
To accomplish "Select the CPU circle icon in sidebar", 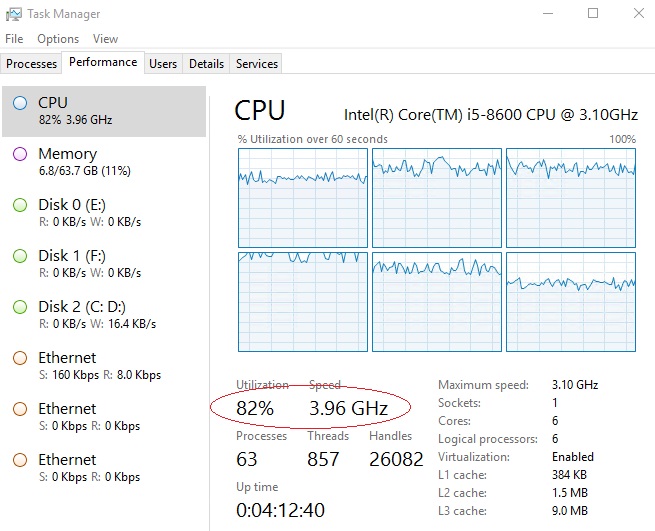I will [x=20, y=103].
